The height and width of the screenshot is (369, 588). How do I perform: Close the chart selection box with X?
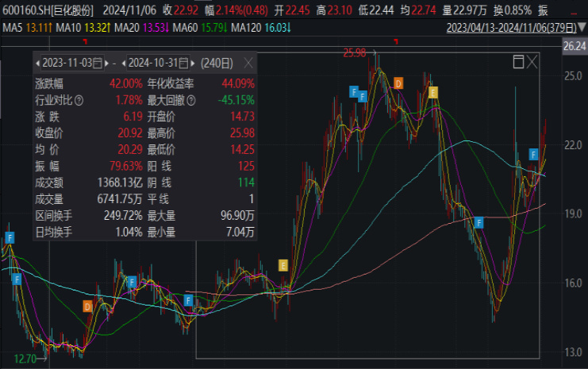[532, 61]
